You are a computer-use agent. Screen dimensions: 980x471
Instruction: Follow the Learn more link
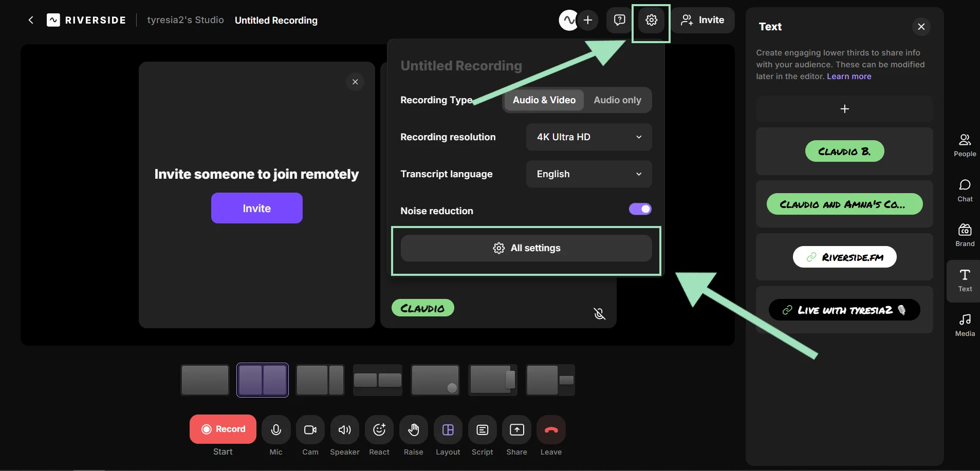pos(849,77)
